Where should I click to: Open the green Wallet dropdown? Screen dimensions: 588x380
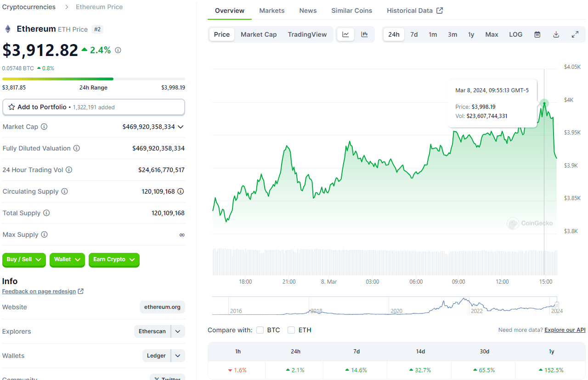[67, 260]
